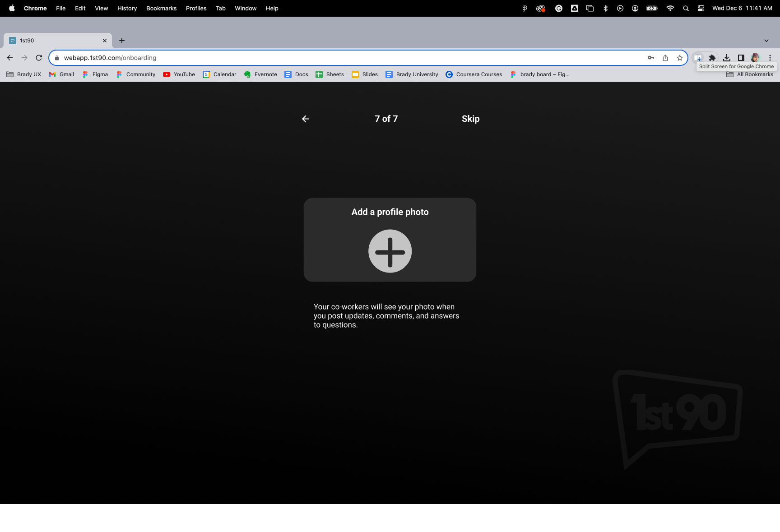Click the 'Add a profile photo' heading
The width and height of the screenshot is (780, 532).
[x=390, y=212]
